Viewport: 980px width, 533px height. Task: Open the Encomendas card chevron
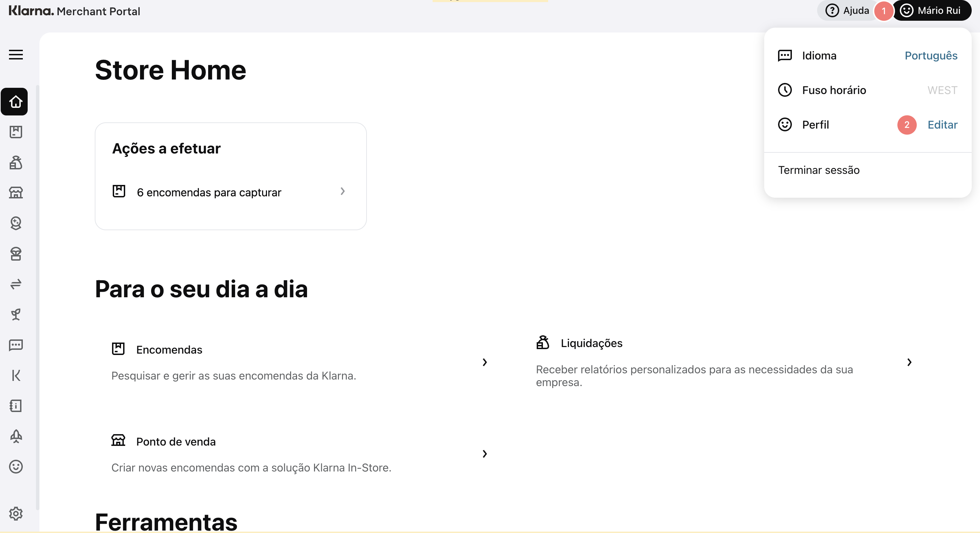coord(484,362)
